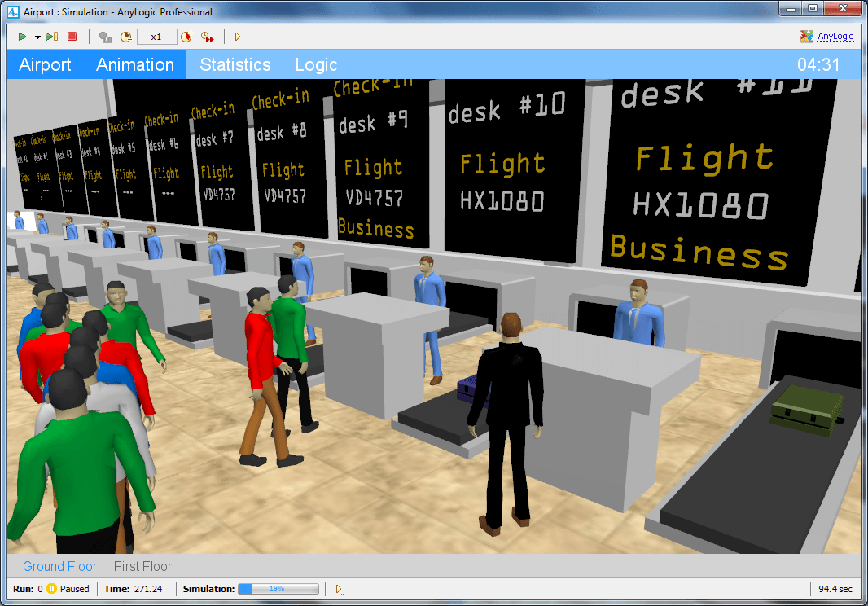Click the Paused status label
Screen dimensions: 868x606
pyautogui.click(x=74, y=589)
